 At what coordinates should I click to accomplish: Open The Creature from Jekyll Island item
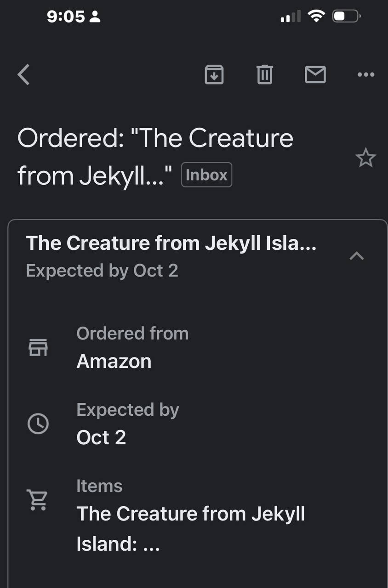(x=190, y=528)
